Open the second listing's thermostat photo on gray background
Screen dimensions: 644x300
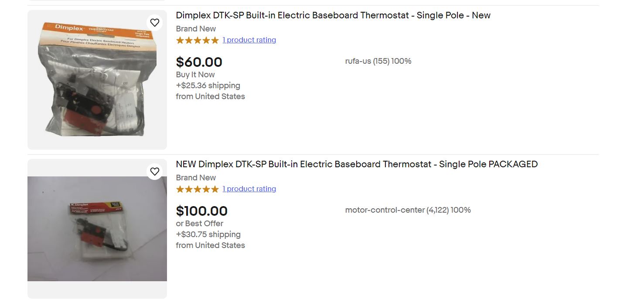(x=97, y=228)
